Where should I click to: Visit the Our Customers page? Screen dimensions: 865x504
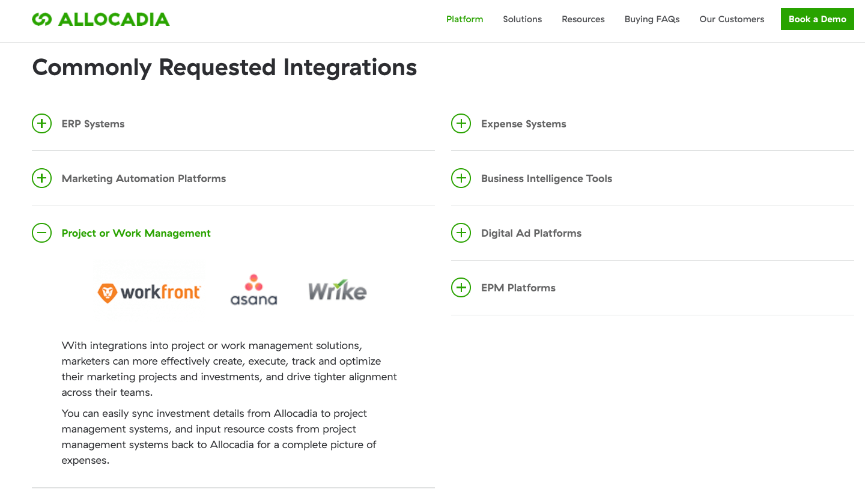click(x=732, y=19)
